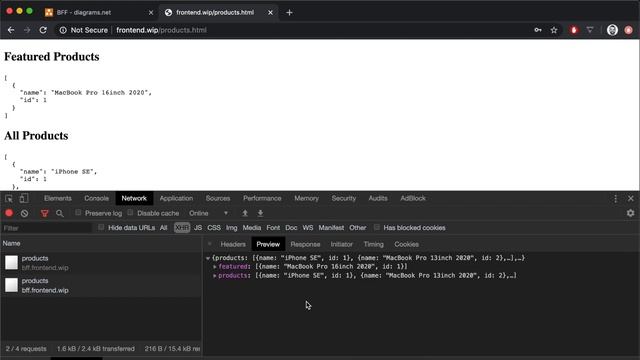640x360 pixels.
Task: Filter requests by Doc
Action: (291, 228)
